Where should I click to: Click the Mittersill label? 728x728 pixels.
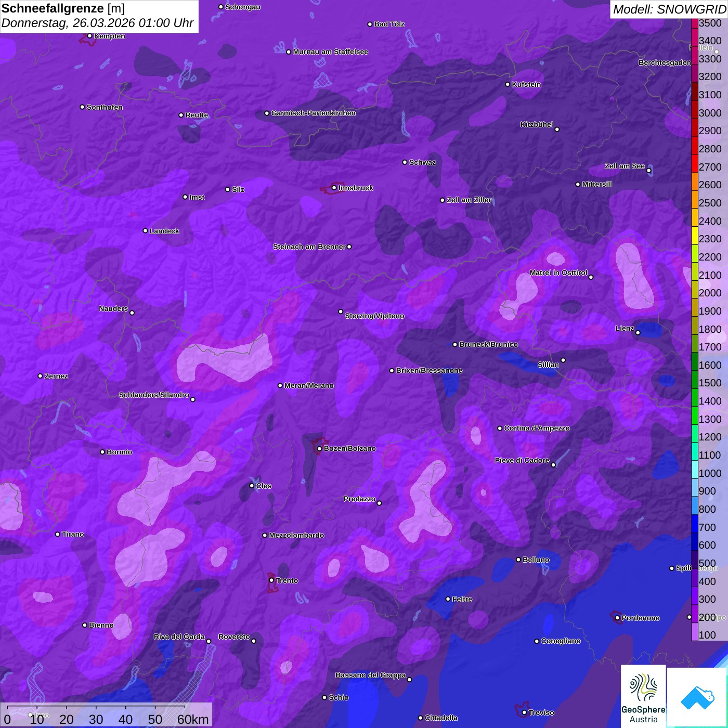click(597, 184)
